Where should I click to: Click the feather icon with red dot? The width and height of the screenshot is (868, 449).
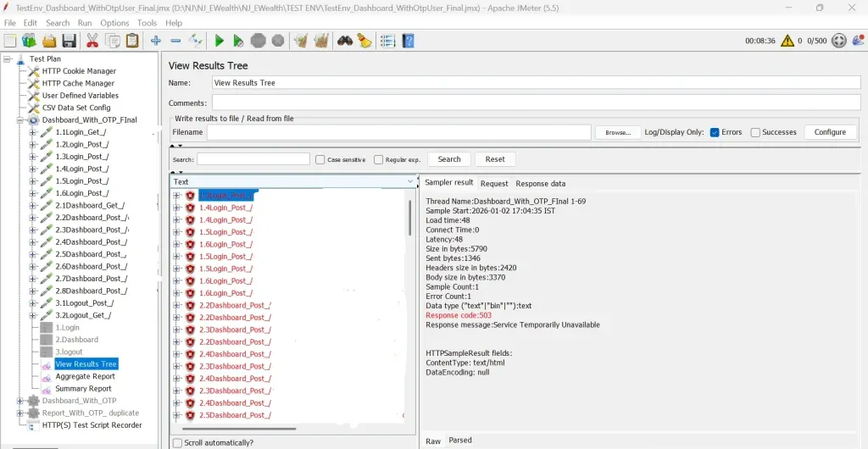coord(859,41)
